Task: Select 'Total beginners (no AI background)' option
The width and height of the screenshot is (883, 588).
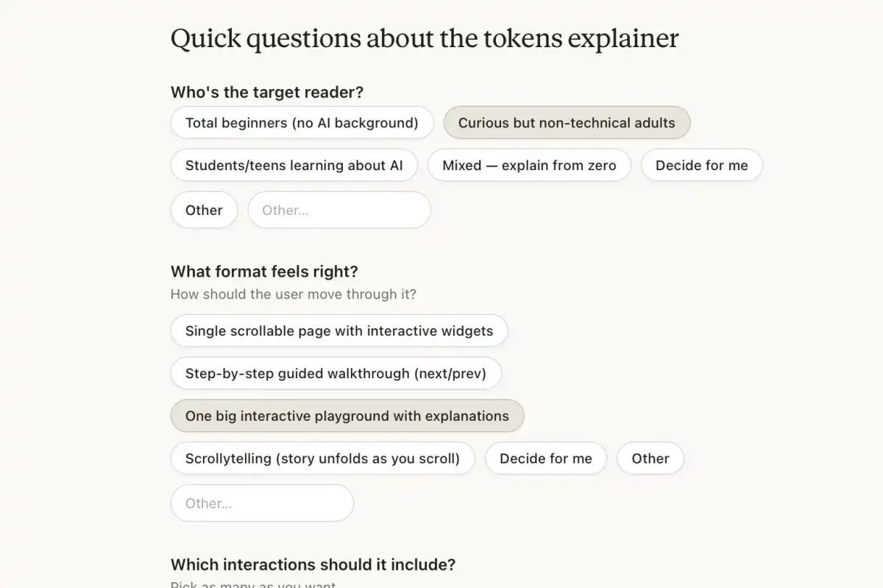Action: [302, 123]
